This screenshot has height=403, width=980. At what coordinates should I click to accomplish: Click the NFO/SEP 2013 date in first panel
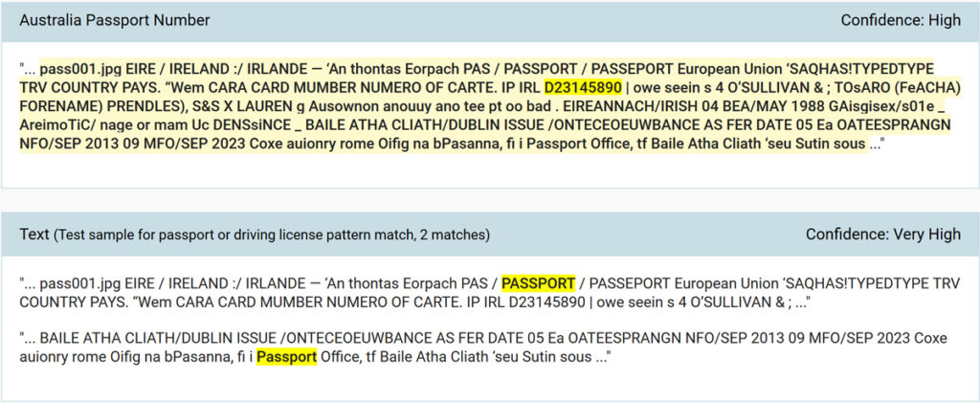(62, 145)
